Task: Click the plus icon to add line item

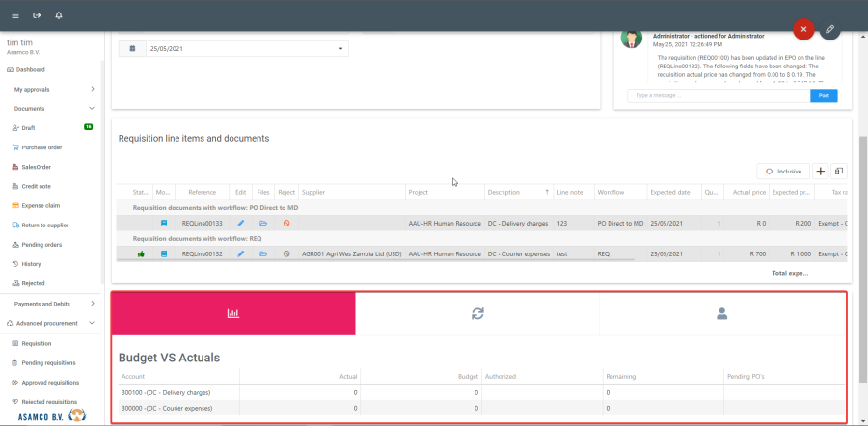Action: coord(820,171)
